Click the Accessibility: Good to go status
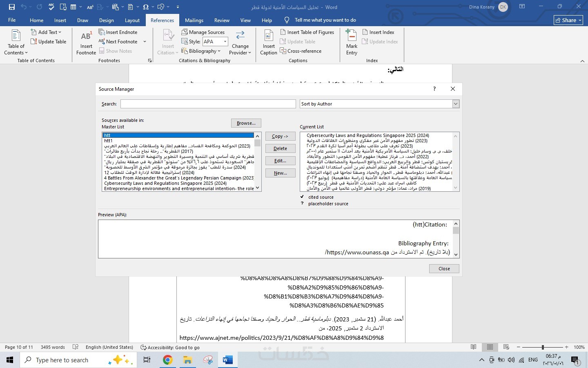Screen dimensions: 588x368 [x=170, y=347]
